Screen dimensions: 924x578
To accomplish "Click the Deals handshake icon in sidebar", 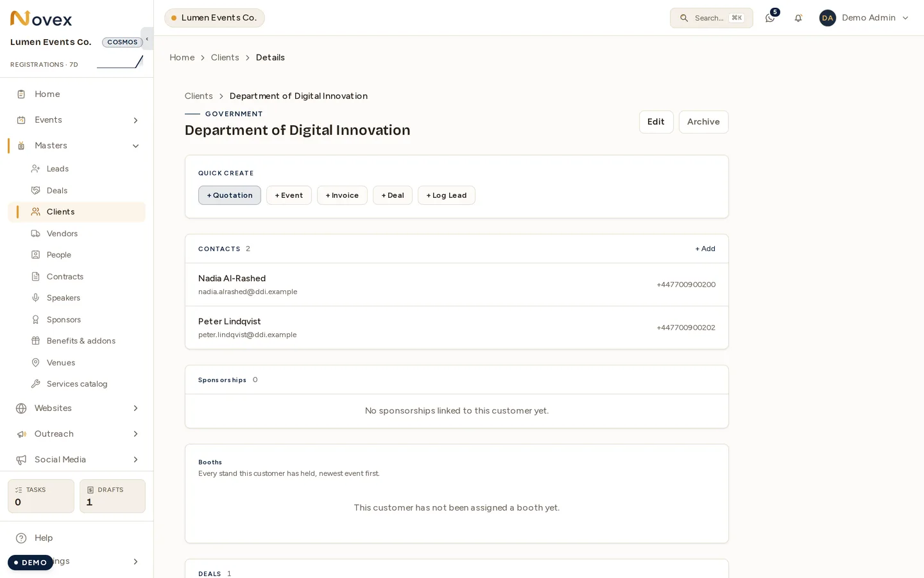I will click(x=36, y=191).
